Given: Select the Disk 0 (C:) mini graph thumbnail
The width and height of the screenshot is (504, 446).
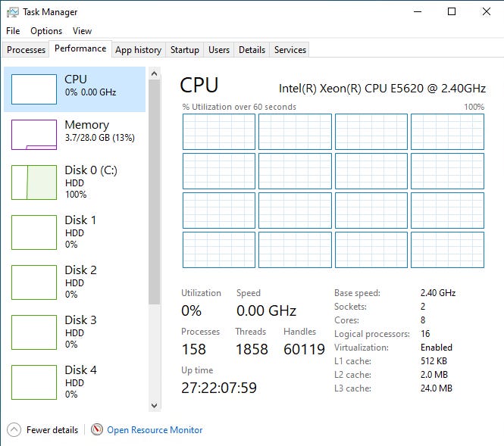Looking at the screenshot, I should click(x=34, y=182).
